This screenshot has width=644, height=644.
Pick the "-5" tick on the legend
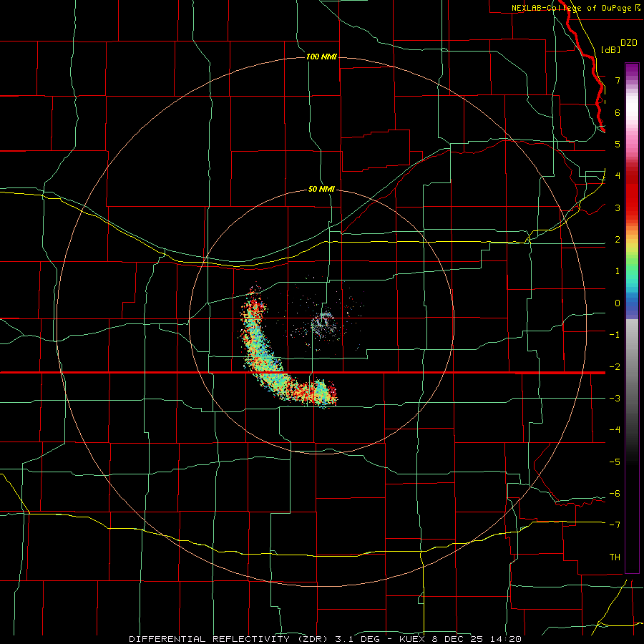tap(615, 462)
